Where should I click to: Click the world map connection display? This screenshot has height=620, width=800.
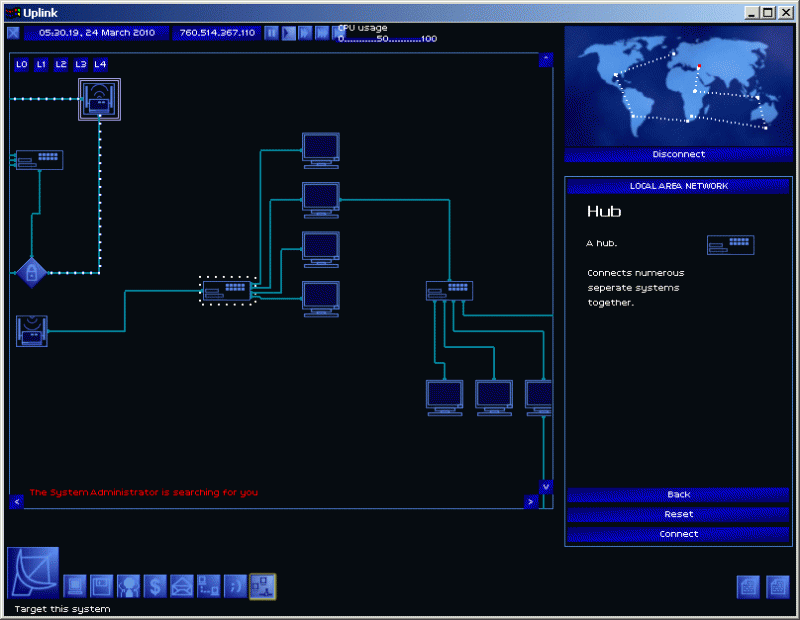pyautogui.click(x=679, y=87)
